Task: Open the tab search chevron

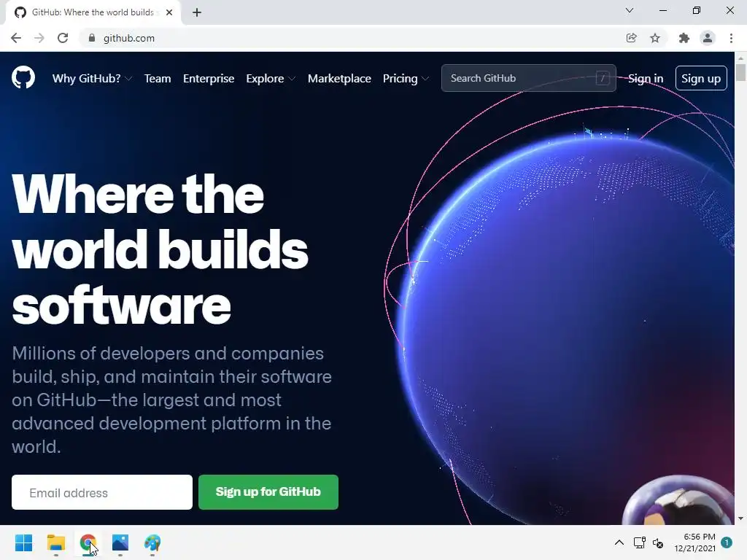Action: tap(630, 10)
